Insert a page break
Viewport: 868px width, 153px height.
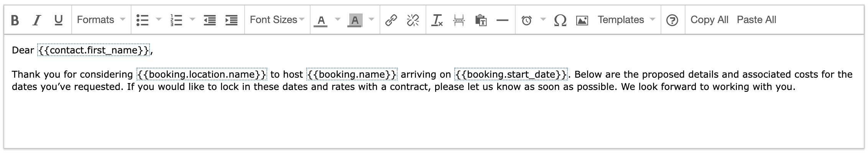pyautogui.click(x=459, y=20)
